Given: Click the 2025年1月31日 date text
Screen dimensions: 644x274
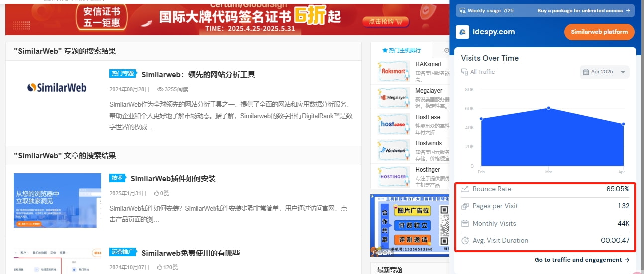Looking at the screenshot, I should (x=128, y=193).
